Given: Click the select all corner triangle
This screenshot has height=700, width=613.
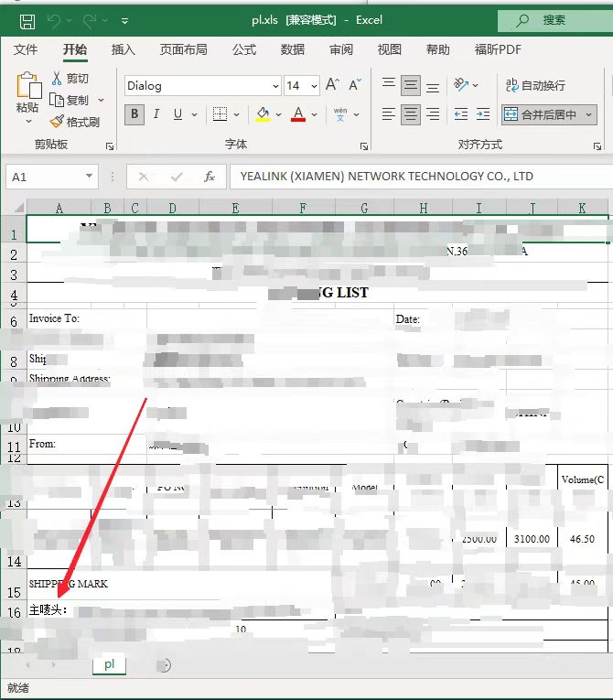Looking at the screenshot, I should pyautogui.click(x=18, y=207).
